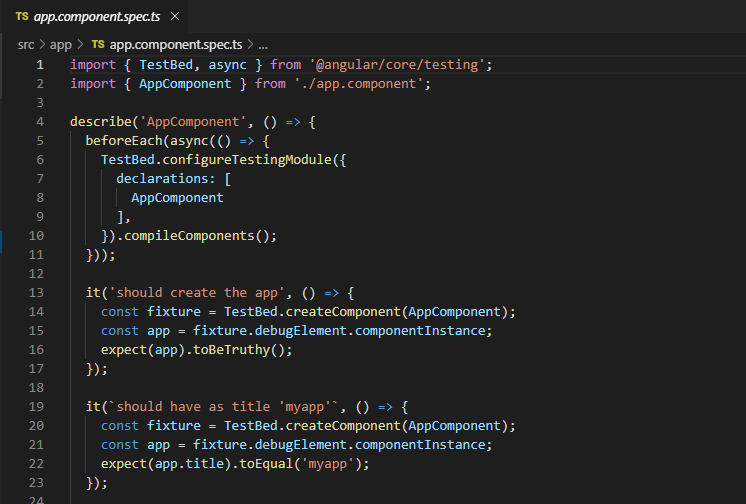Image resolution: width=746 pixels, height=504 pixels.
Task: Click line number 13 in gutter
Action: coord(36,293)
